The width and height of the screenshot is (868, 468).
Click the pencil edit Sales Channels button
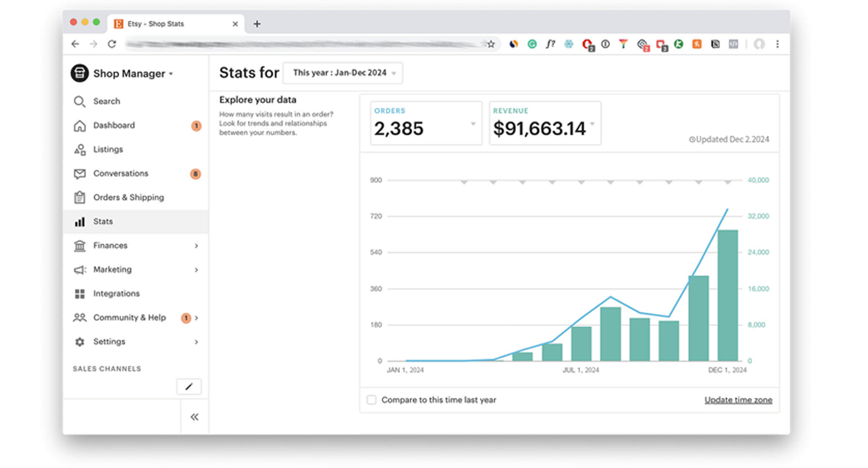(188, 386)
